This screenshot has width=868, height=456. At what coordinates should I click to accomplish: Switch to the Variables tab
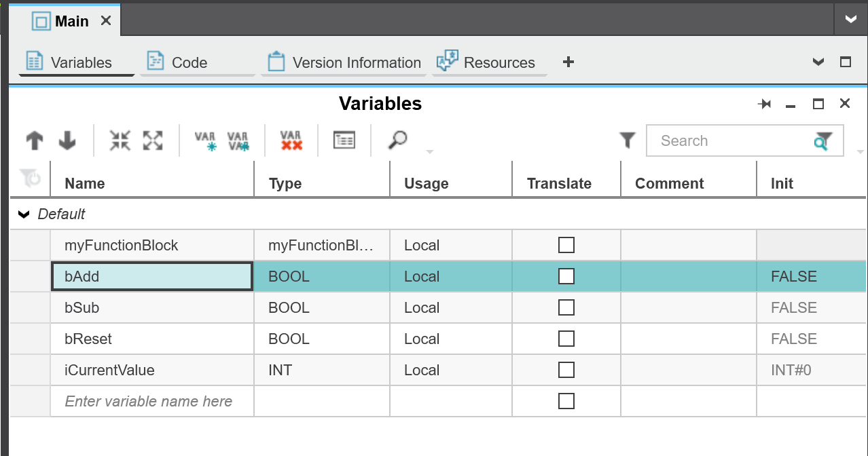tap(76, 62)
